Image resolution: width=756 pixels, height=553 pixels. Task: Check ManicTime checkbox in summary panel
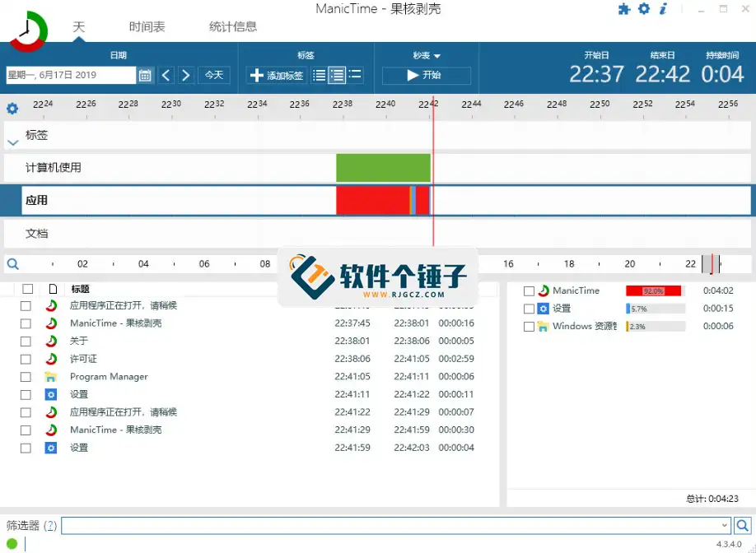pos(529,291)
